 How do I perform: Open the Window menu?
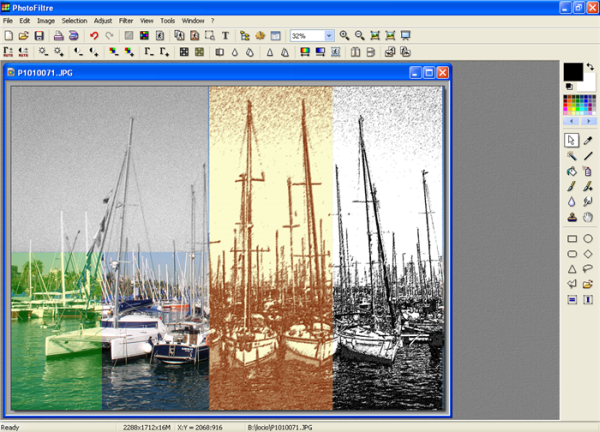pos(192,21)
